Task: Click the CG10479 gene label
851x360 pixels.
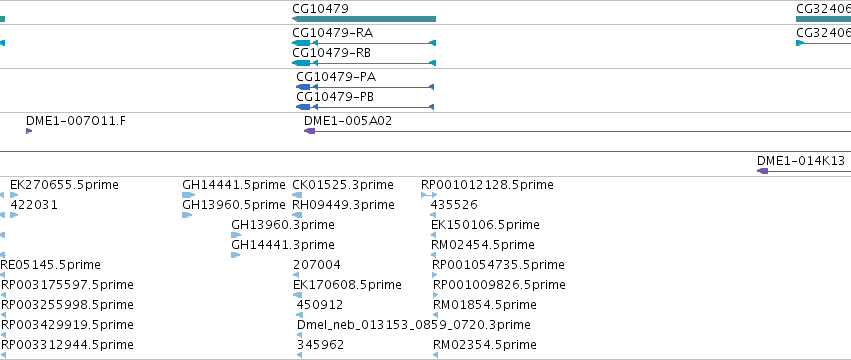Action: pos(320,9)
